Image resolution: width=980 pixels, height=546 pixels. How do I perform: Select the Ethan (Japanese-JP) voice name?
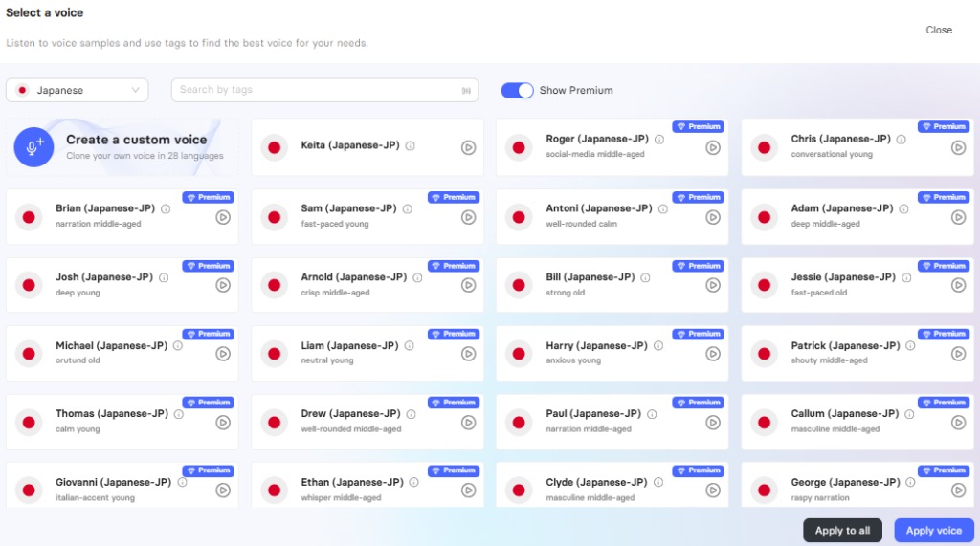pyautogui.click(x=352, y=482)
